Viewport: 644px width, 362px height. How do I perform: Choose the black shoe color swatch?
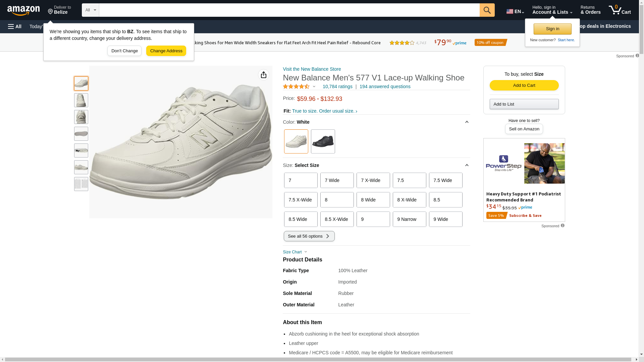click(323, 141)
